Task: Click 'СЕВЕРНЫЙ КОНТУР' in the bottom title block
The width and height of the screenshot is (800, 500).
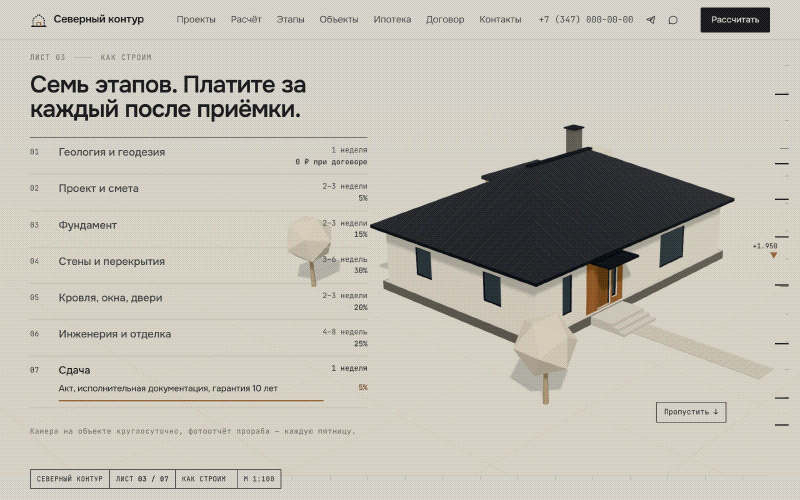Action: [69, 479]
